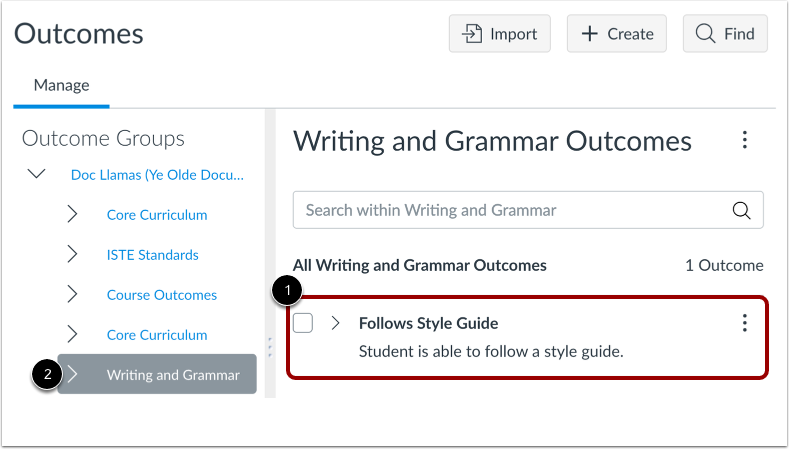Expand the ISTE Standards group chevron

[x=72, y=254]
